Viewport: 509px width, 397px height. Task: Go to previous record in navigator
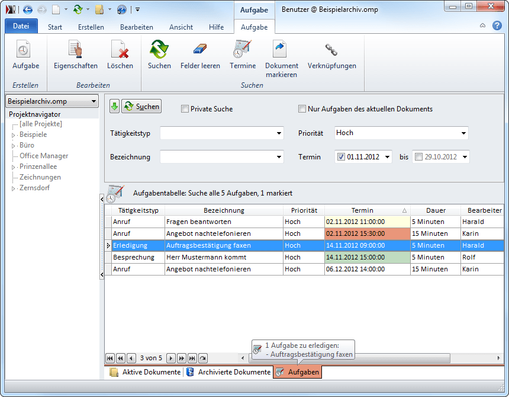[x=131, y=358]
